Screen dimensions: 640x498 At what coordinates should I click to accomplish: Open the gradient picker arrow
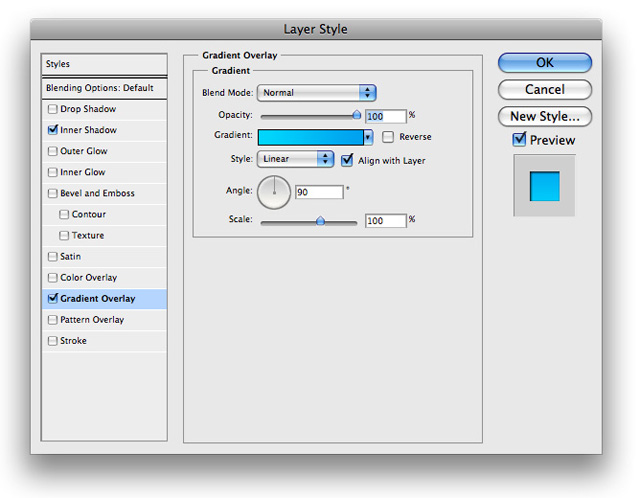click(368, 138)
